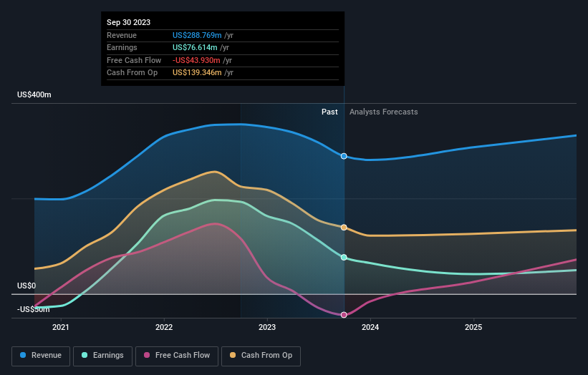The image size is (588, 375).
Task: Click the Sep 30 2023 tooltip date
Action: [x=129, y=22]
